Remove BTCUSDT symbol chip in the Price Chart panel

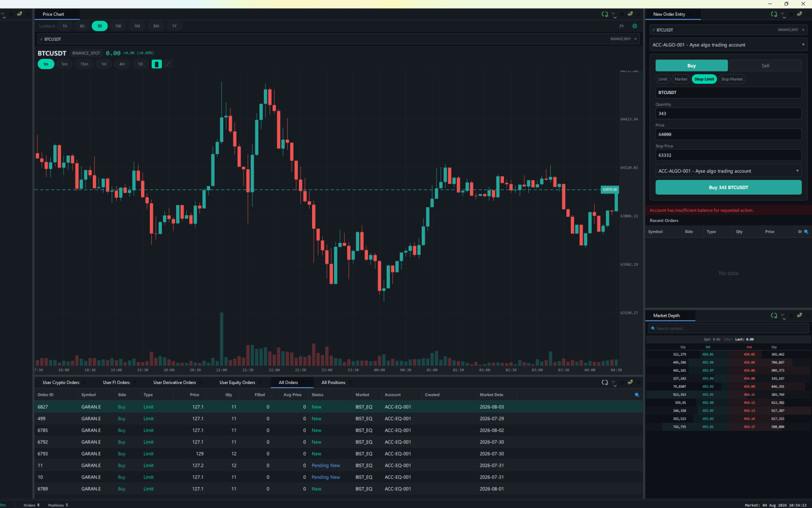pyautogui.click(x=635, y=39)
